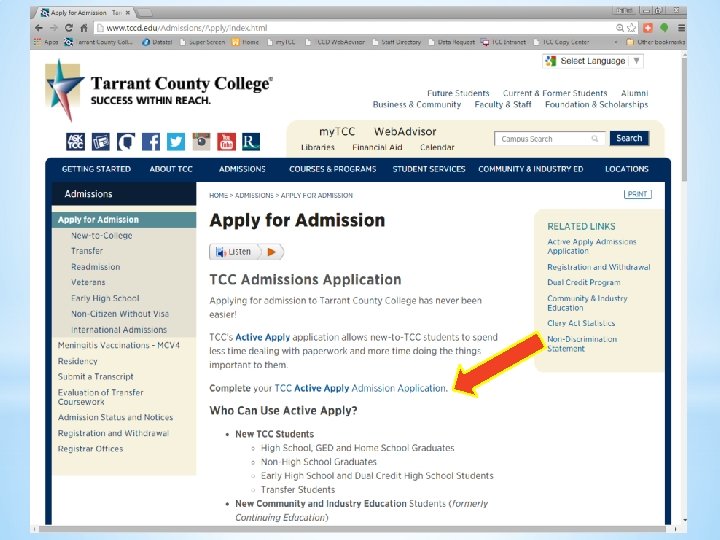Screen dimensions: 720x540
Task: Click the Tarrant County College star logo
Action: coord(64,90)
